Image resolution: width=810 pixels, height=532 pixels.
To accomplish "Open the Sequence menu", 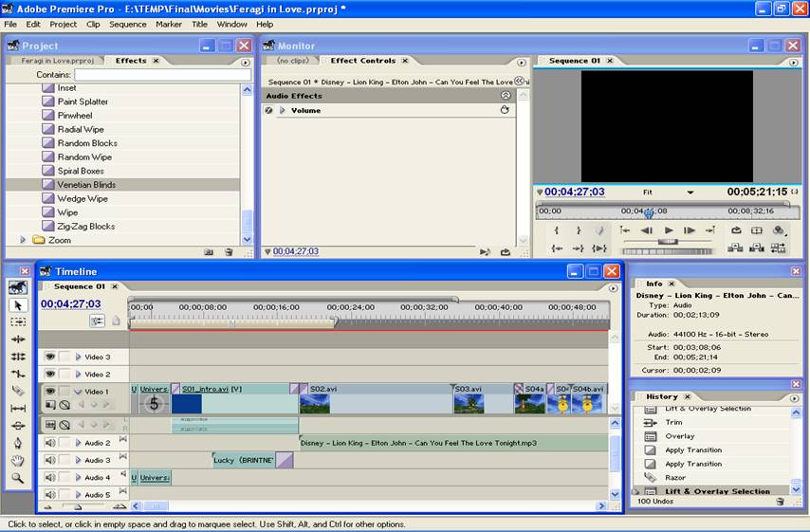I will [x=128, y=25].
